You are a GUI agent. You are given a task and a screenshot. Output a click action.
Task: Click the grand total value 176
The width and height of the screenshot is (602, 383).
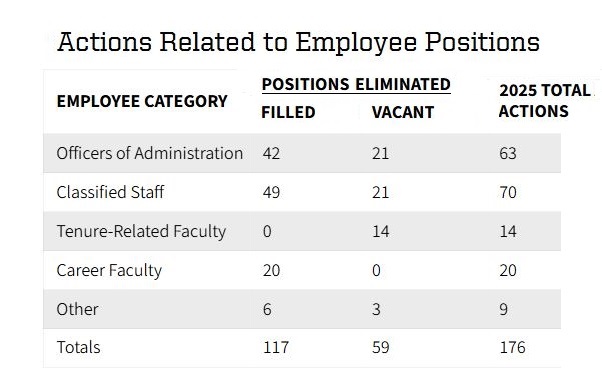pos(512,347)
